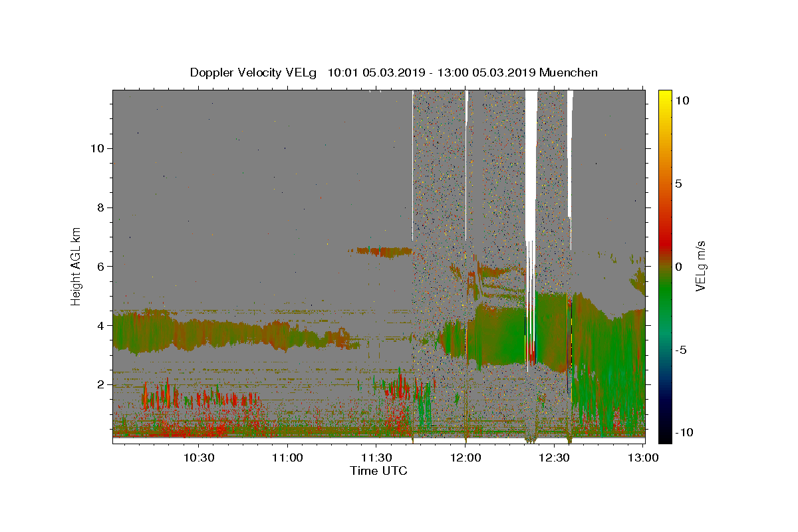The width and height of the screenshot is (798, 532).
Task: Click the 11:00 time tick label
Action: coord(288,458)
